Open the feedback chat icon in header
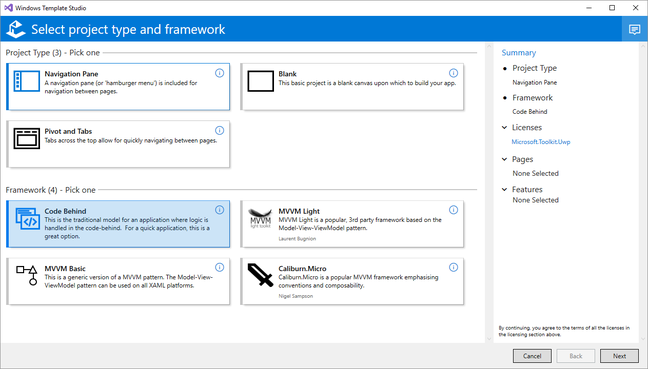648x369 pixels. [634, 29]
